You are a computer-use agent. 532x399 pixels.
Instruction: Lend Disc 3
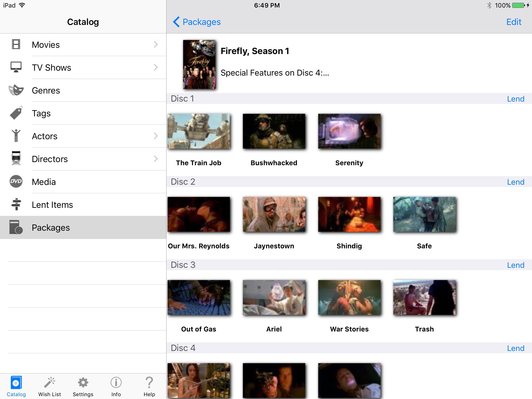(x=516, y=265)
